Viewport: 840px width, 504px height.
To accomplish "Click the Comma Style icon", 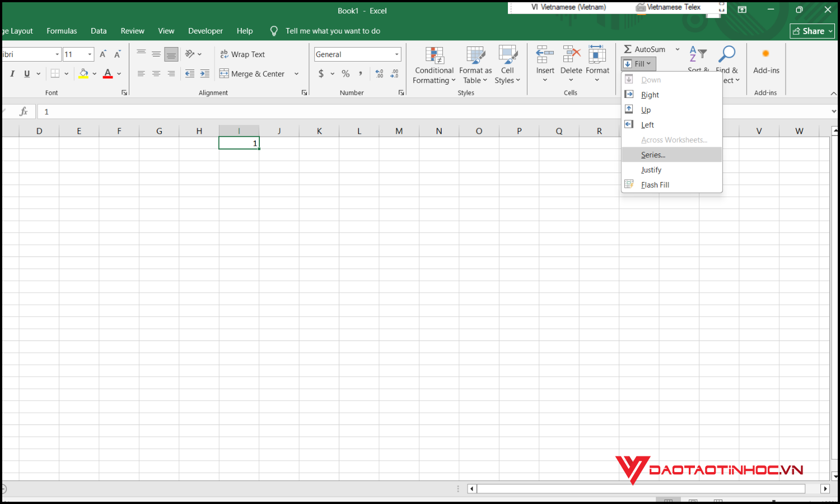I will (x=360, y=73).
